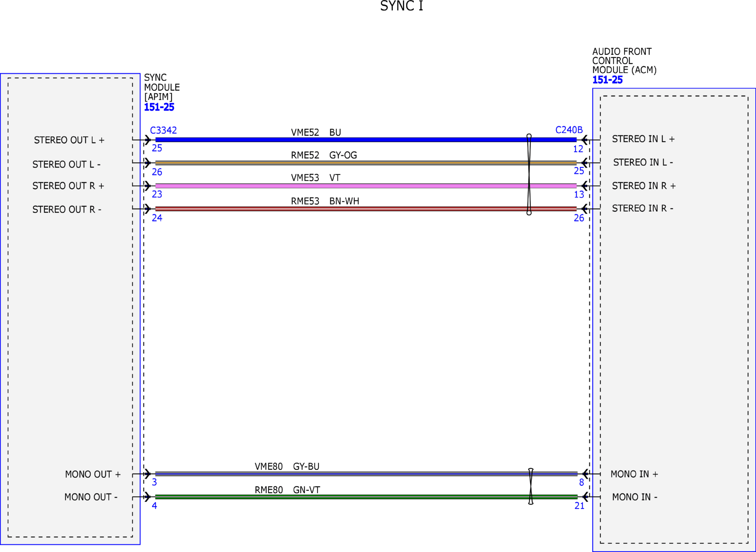Click the AUDIO FRONT CONTROL MODULE (ACM) heading
756x552 pixels.
point(624,61)
